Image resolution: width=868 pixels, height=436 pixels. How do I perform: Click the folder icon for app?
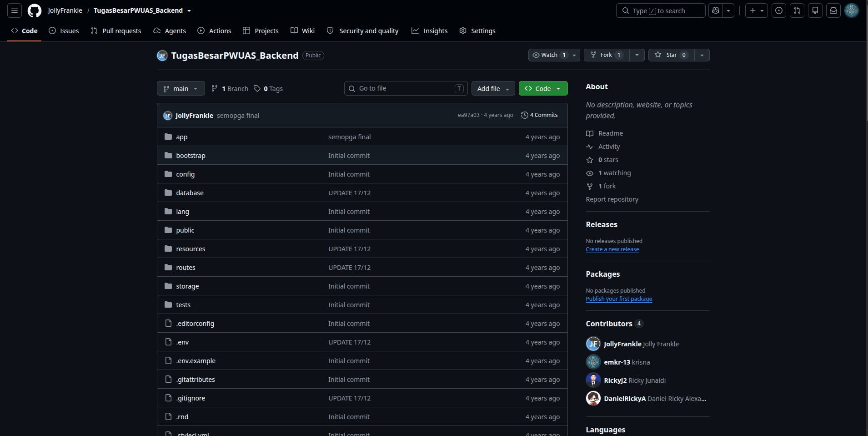click(168, 137)
